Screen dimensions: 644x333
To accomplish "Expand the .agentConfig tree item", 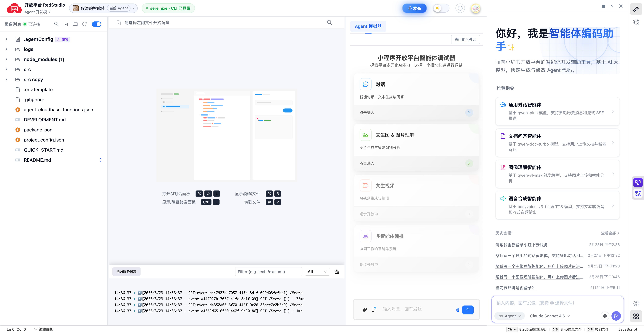I will [x=7, y=39].
